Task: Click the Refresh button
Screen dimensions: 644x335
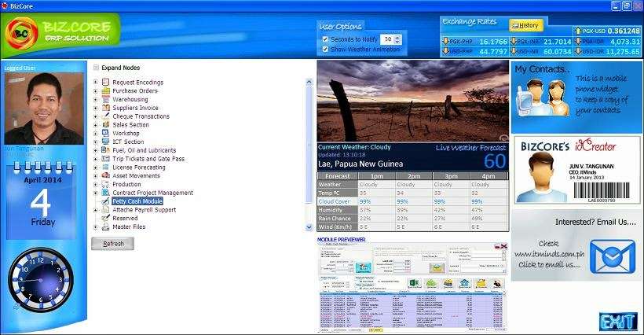Action: pyautogui.click(x=113, y=243)
